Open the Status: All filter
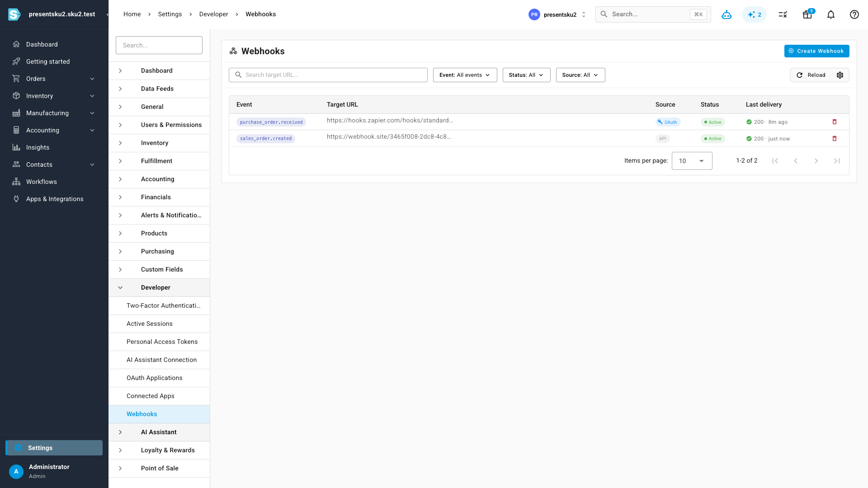Viewport: 868px width, 488px height. coord(526,75)
